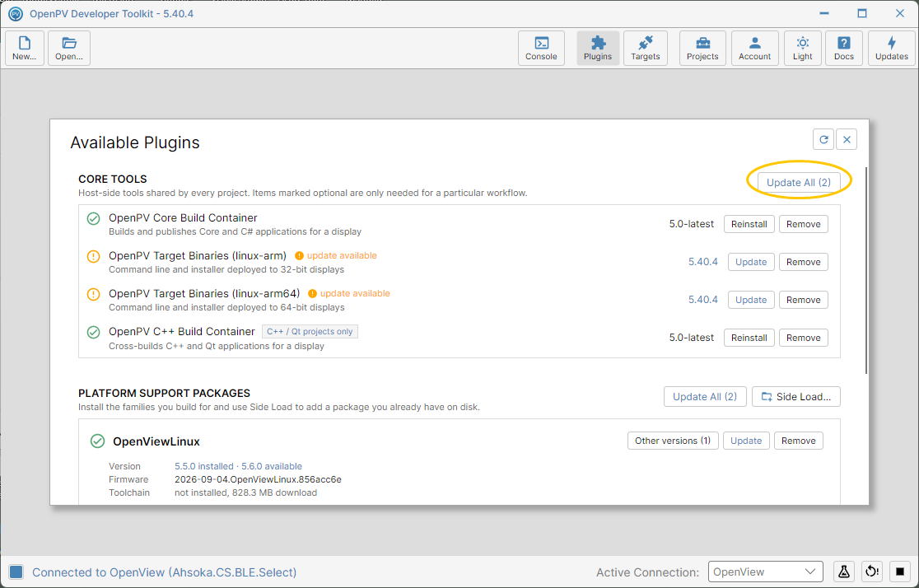Viewport: 919px width, 588px height.
Task: Remove the OpenViewLinux package
Action: point(798,441)
